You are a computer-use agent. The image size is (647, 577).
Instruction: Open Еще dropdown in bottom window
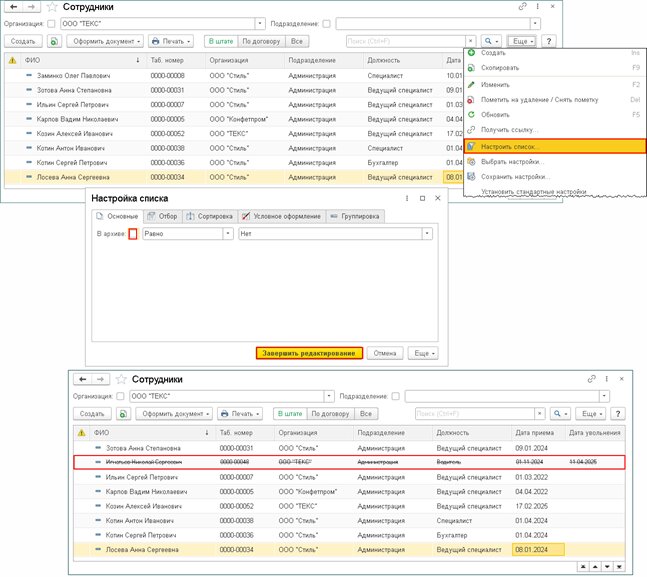point(591,414)
